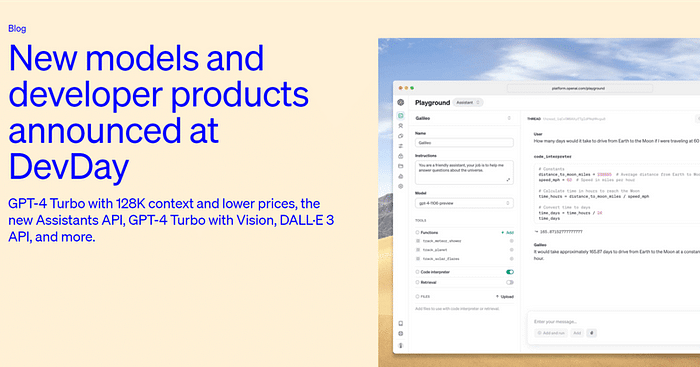Click the THREAD id label at top

click(567, 119)
